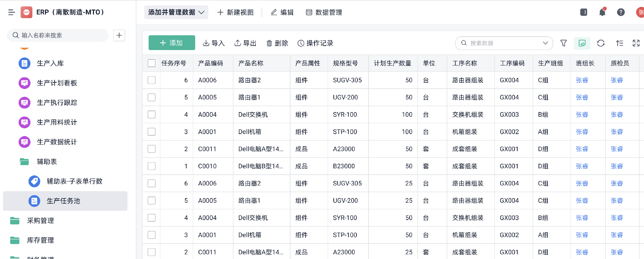Select 生产任务池 in the sidebar
644x259 pixels.
(x=65, y=201)
